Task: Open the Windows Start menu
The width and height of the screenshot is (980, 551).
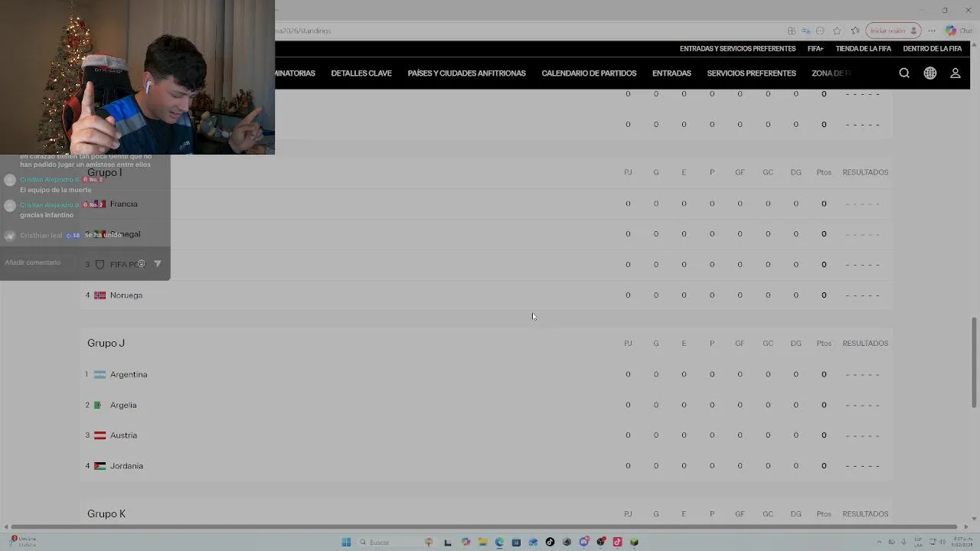Action: pyautogui.click(x=346, y=542)
